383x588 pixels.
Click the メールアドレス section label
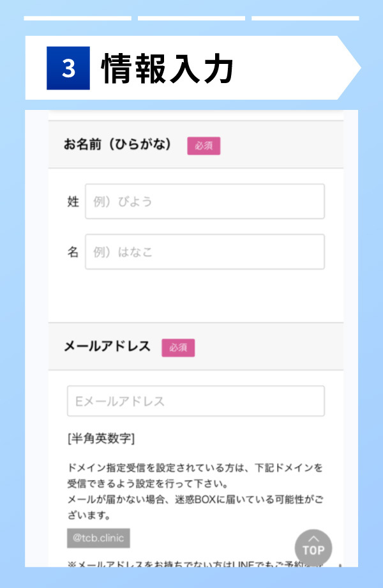(x=107, y=347)
